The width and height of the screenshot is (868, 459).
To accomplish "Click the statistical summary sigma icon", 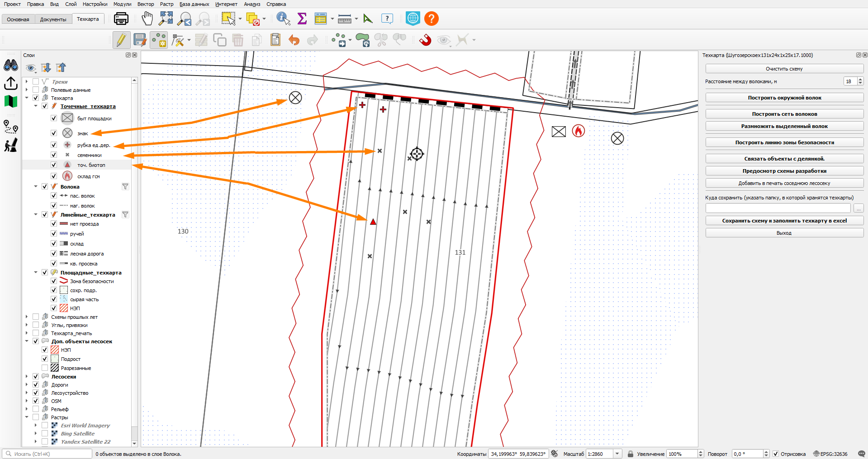I will pos(302,19).
